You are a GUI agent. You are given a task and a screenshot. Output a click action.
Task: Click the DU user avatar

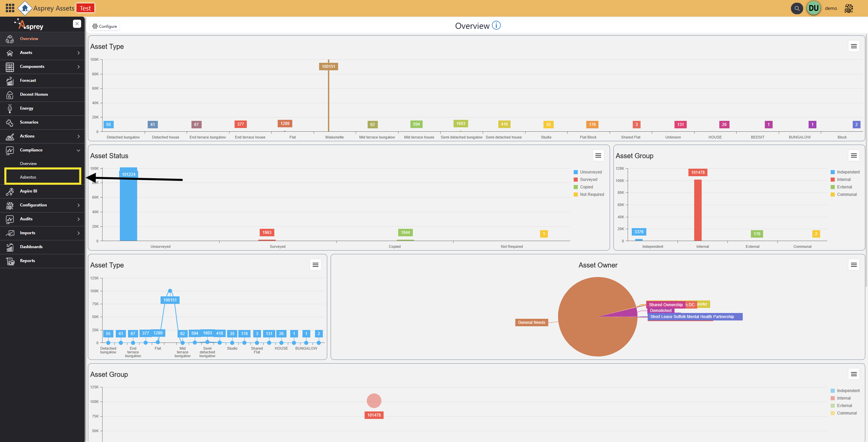(814, 8)
